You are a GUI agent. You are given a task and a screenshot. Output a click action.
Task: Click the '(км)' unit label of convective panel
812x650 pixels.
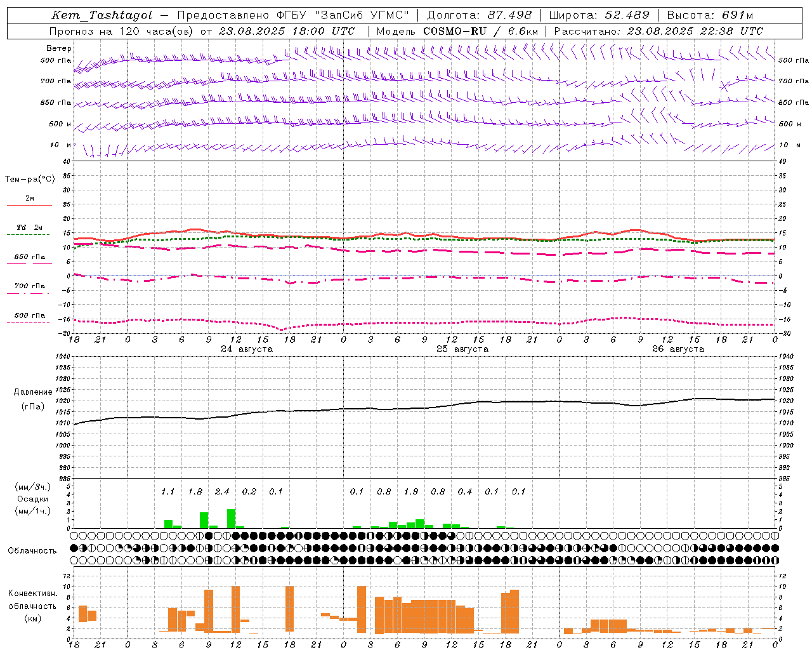[x=32, y=618]
